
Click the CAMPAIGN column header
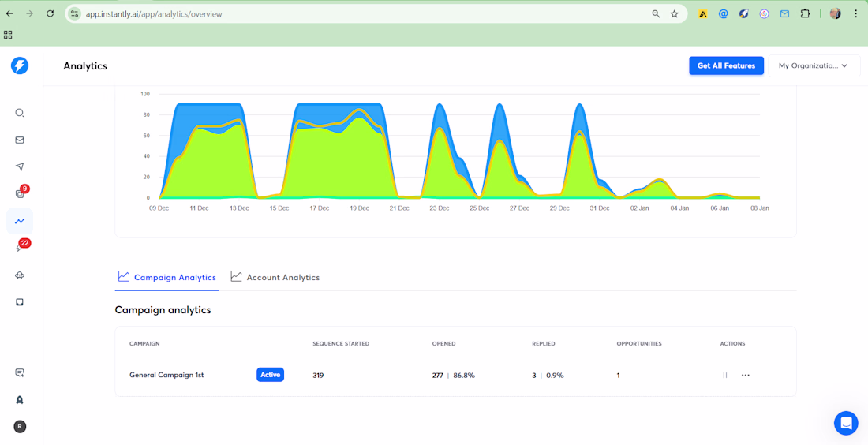point(144,344)
